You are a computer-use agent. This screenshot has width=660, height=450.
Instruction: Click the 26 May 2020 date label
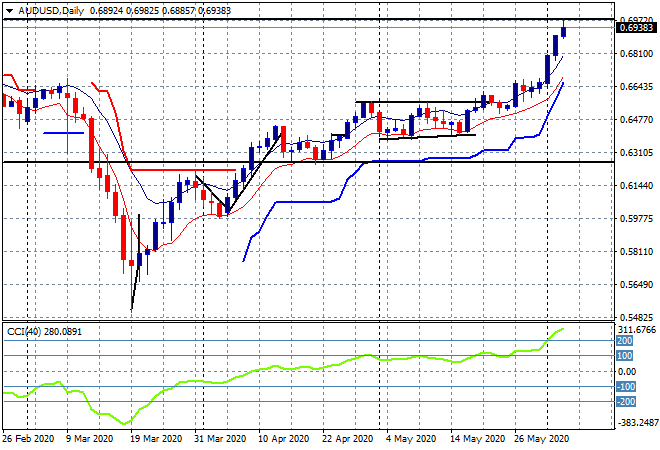tap(541, 439)
